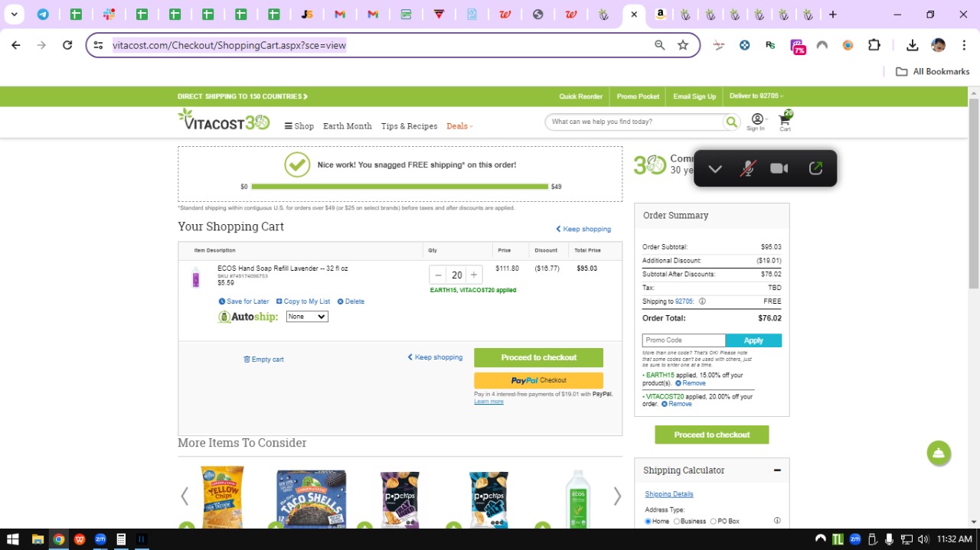Image resolution: width=980 pixels, height=550 pixels.
Task: Open the Autoship frequency dropdown
Action: [307, 317]
